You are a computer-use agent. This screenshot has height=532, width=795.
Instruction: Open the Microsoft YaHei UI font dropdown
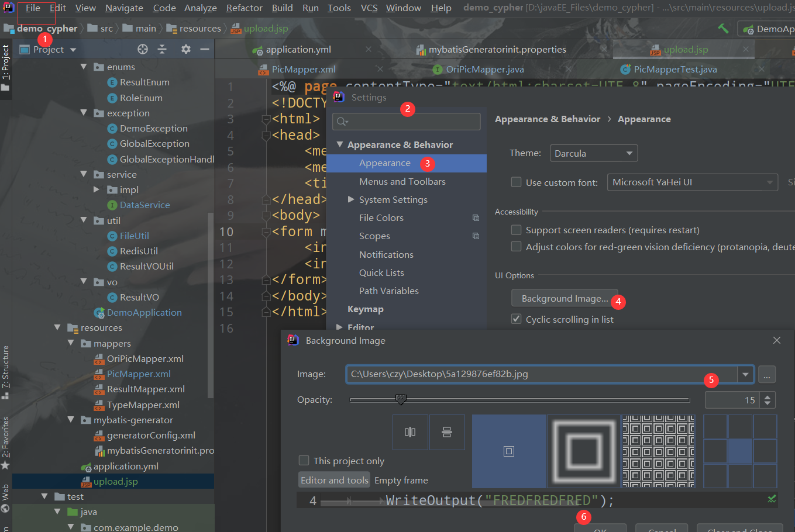(x=693, y=182)
